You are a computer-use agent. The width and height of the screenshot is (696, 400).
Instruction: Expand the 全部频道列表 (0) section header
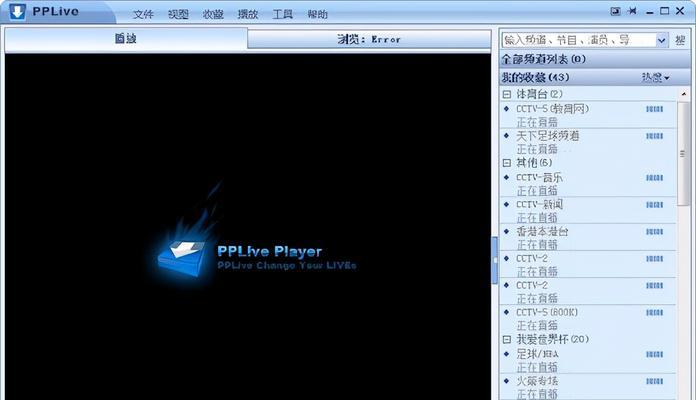pyautogui.click(x=595, y=59)
